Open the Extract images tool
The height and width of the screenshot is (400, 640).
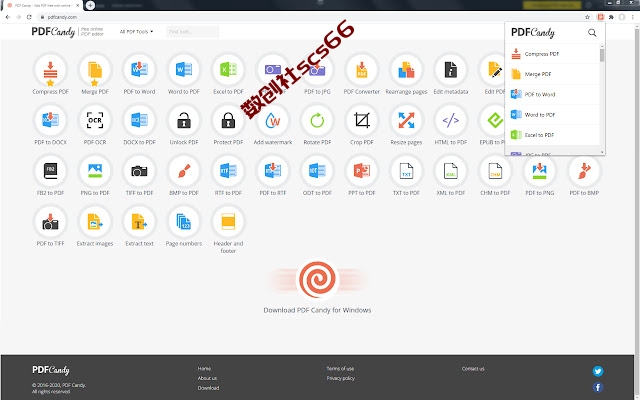tap(95, 226)
